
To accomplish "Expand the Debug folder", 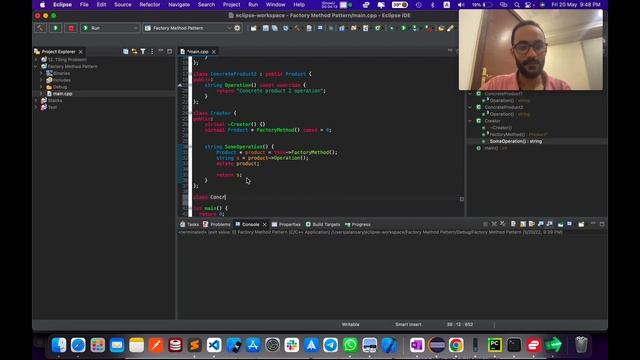I will click(41, 87).
